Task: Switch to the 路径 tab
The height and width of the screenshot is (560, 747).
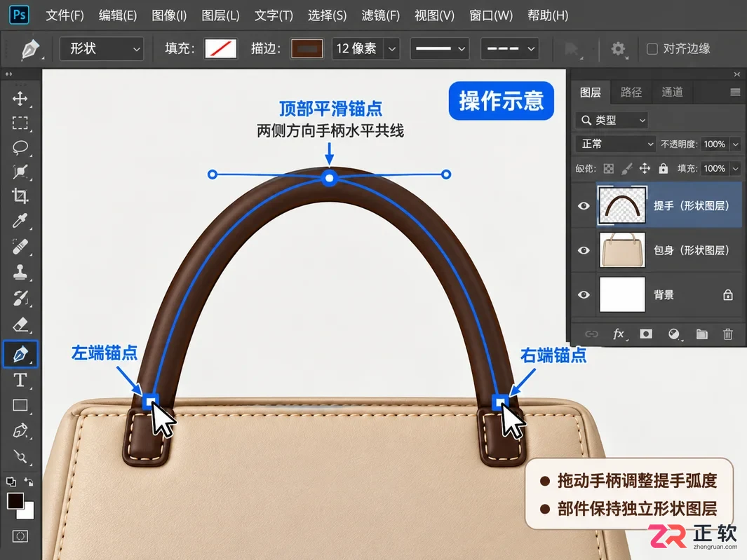Action: pyautogui.click(x=631, y=92)
